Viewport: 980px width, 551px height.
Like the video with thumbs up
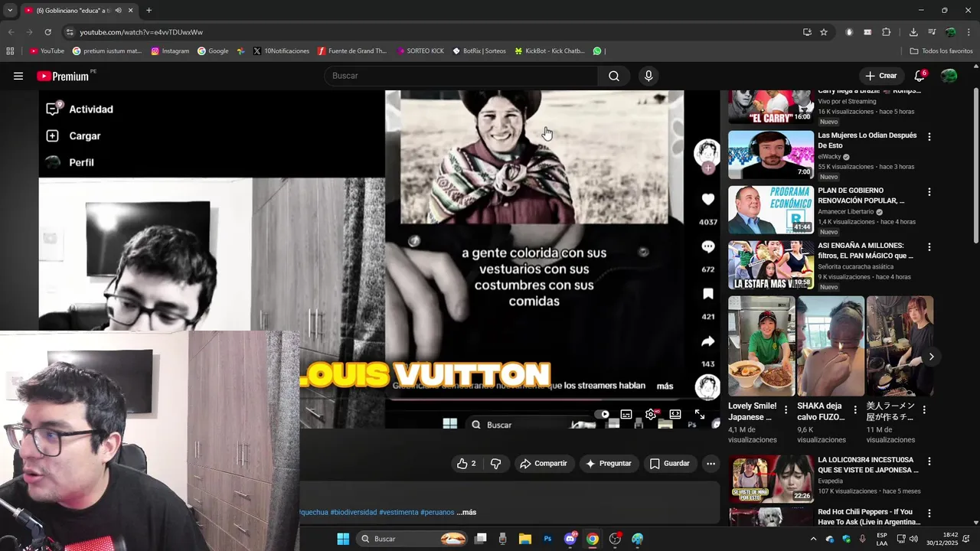[466, 464]
